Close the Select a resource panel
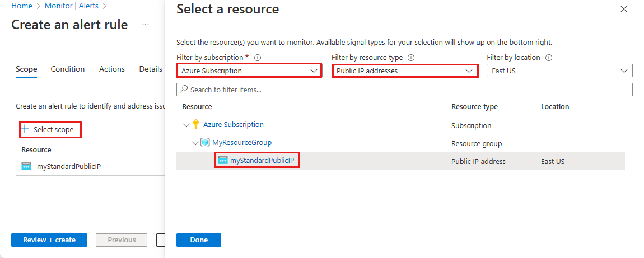The image size is (644, 258). tap(624, 9)
